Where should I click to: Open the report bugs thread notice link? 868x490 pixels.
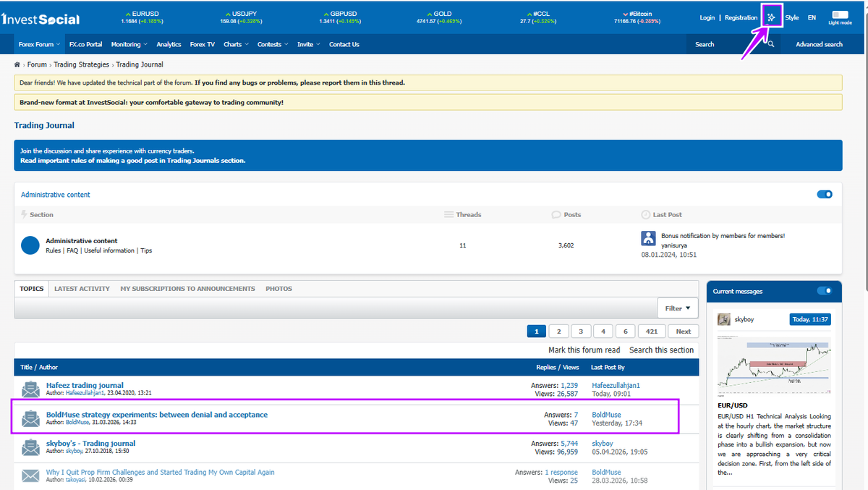299,83
